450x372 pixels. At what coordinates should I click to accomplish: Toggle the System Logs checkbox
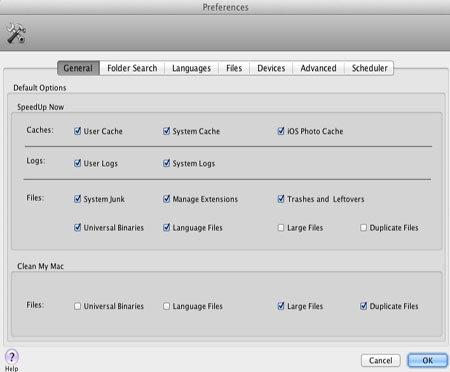click(166, 163)
